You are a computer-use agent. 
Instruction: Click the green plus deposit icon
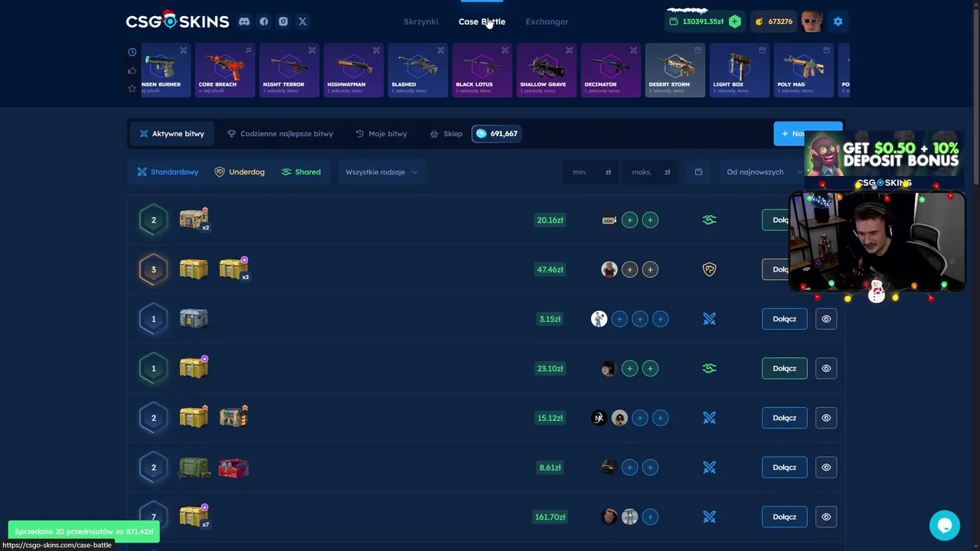[x=735, y=21]
